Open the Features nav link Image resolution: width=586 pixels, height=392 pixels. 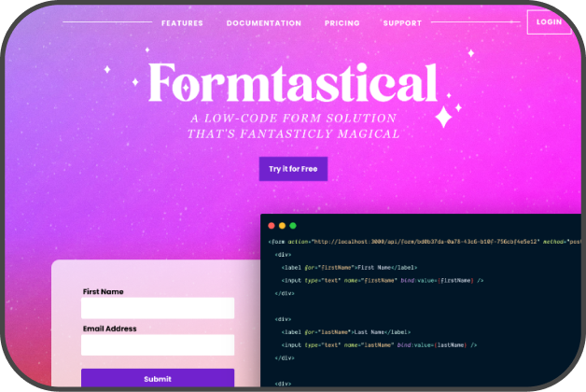click(182, 23)
